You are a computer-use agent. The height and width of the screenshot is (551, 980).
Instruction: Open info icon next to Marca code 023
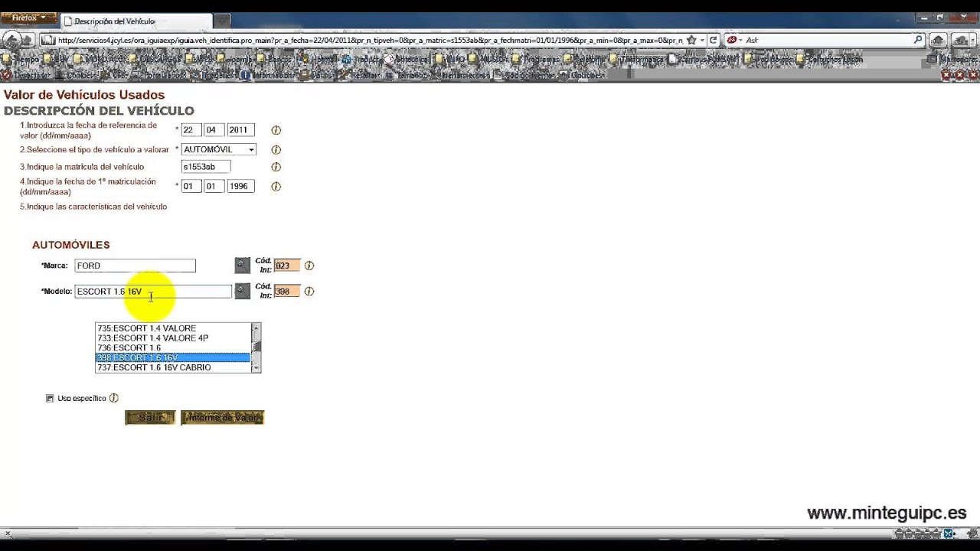pos(309,266)
